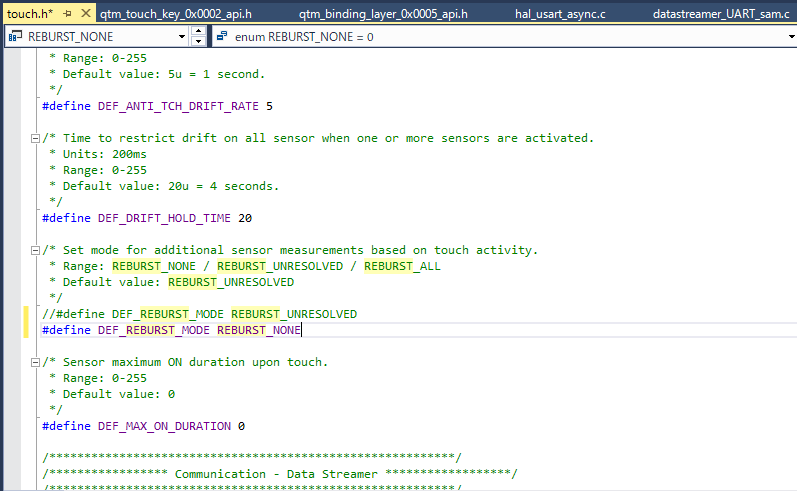Click value 20 of DEF_DRIFT_HOLD_TIME

(x=245, y=218)
